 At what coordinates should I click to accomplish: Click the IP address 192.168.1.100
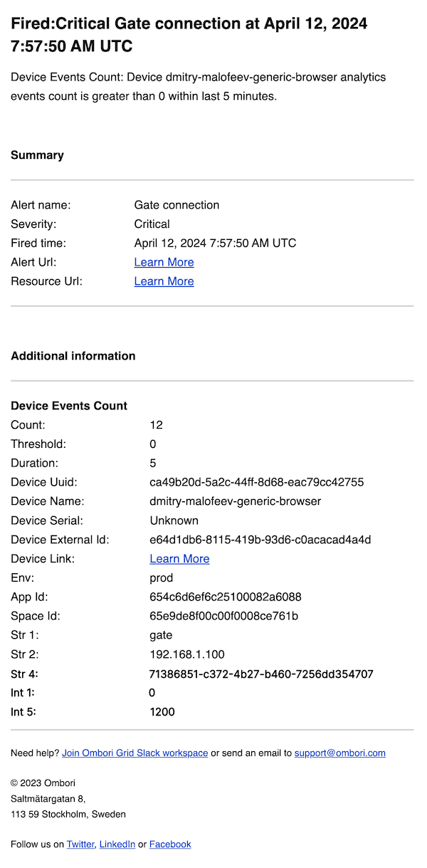(186, 654)
